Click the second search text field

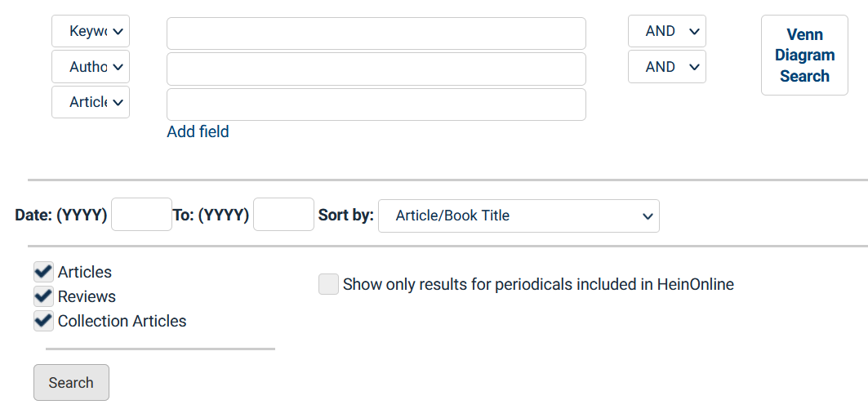376,69
